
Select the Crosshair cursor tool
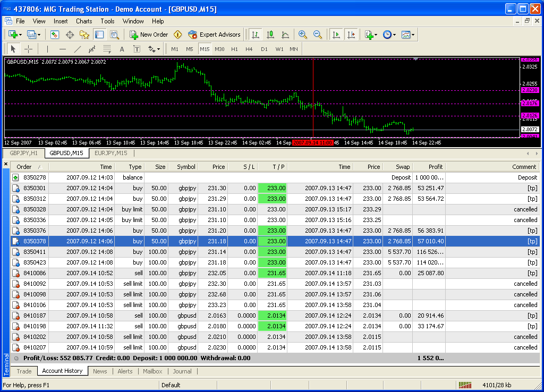click(29, 49)
